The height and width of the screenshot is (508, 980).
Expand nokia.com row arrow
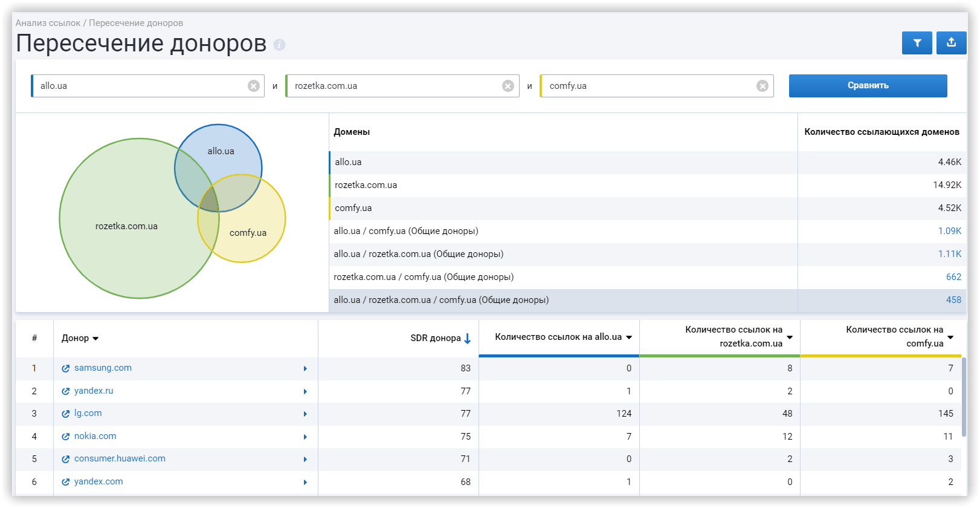point(305,437)
